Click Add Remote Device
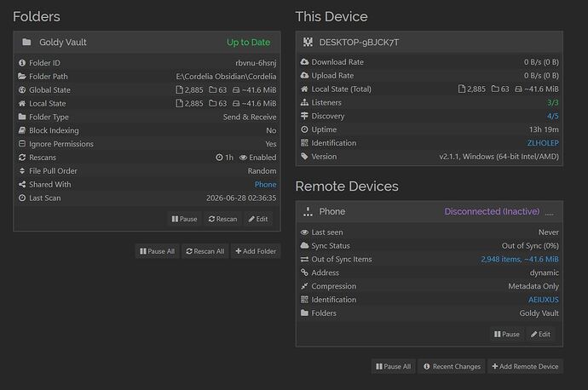The image size is (588, 390). click(525, 366)
